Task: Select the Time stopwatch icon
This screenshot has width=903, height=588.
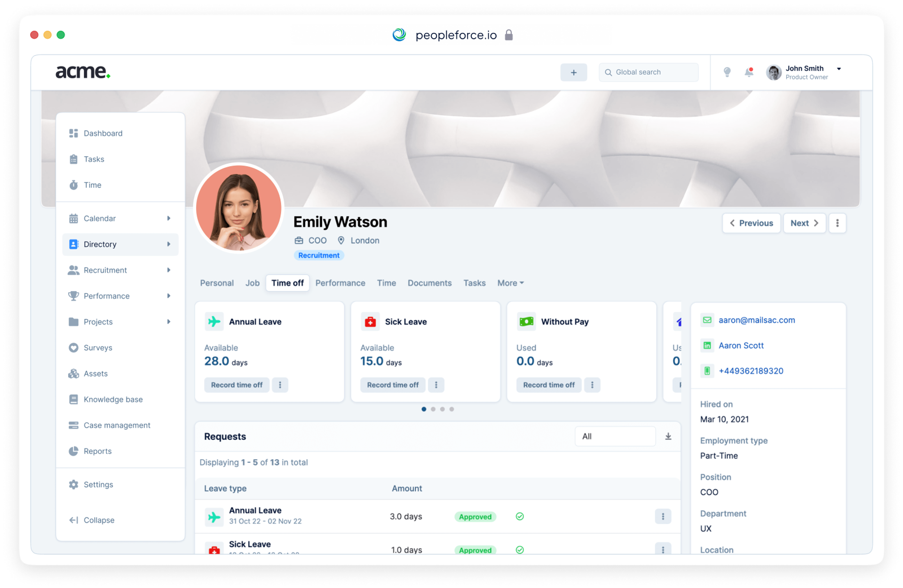Action: (73, 185)
